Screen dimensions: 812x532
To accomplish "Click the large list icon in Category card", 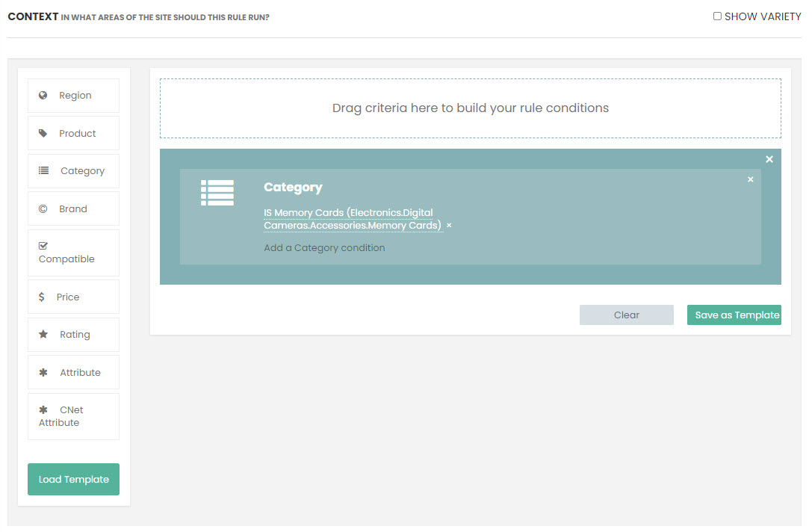I will point(217,193).
